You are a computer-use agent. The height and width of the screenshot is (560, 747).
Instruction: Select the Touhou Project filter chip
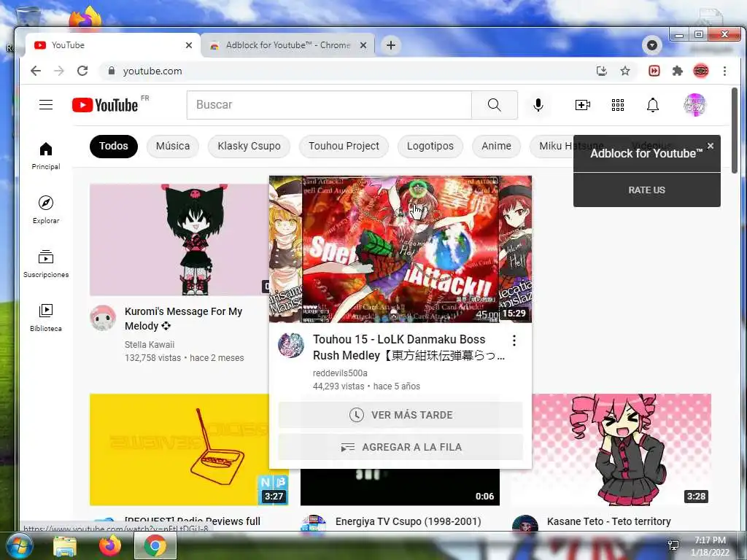(344, 146)
